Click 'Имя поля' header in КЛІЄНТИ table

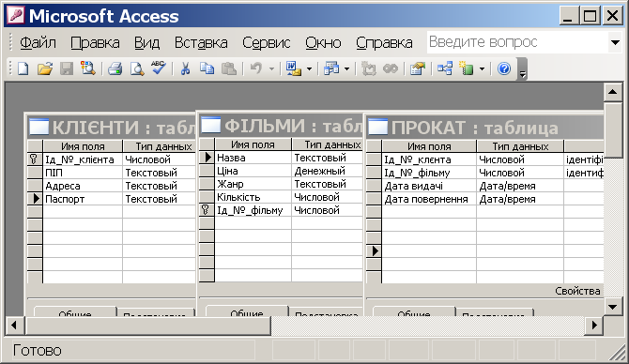pos(83,146)
